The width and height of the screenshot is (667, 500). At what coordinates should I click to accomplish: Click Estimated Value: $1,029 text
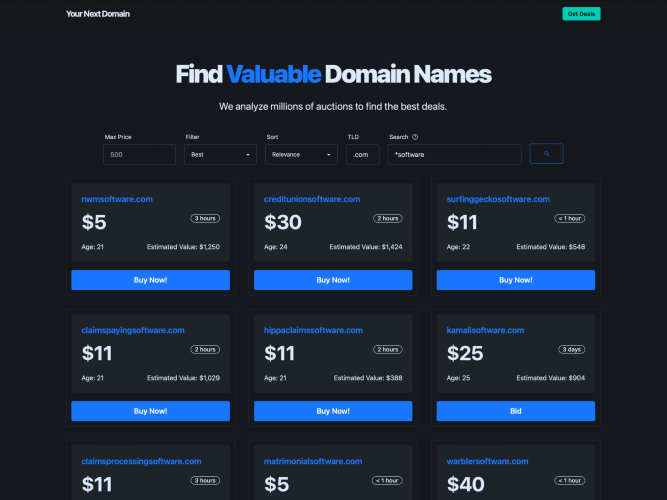(183, 378)
